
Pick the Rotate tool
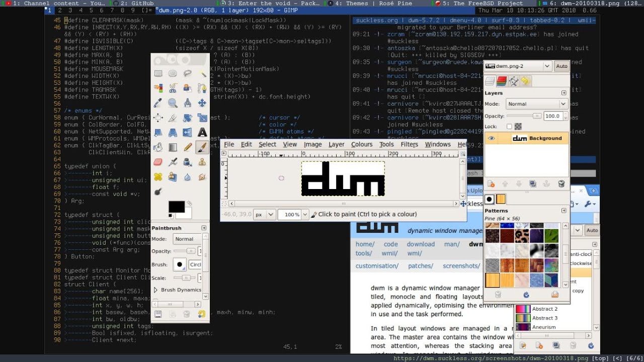coord(188,118)
